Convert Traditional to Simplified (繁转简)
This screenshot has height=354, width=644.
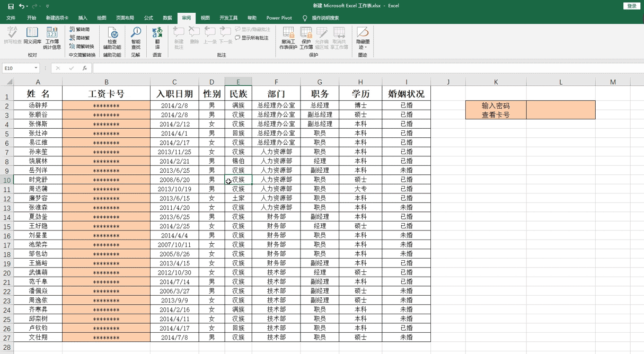[x=80, y=30]
